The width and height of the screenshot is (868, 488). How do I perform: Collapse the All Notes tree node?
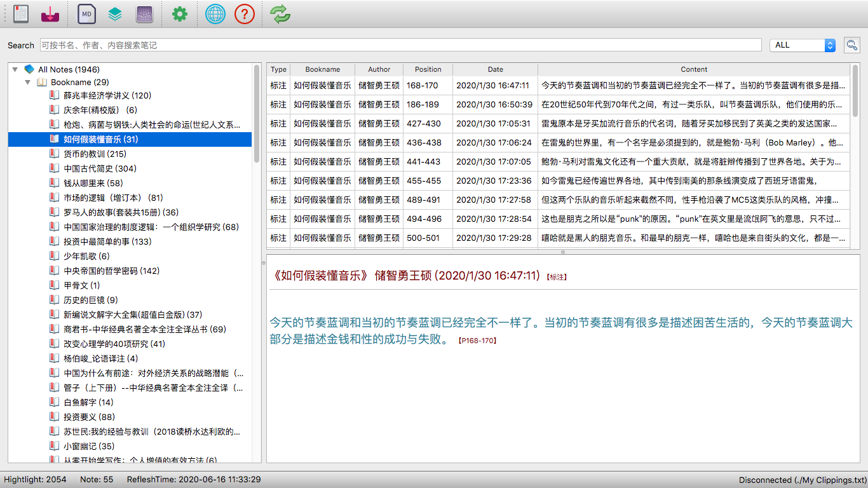[15, 69]
